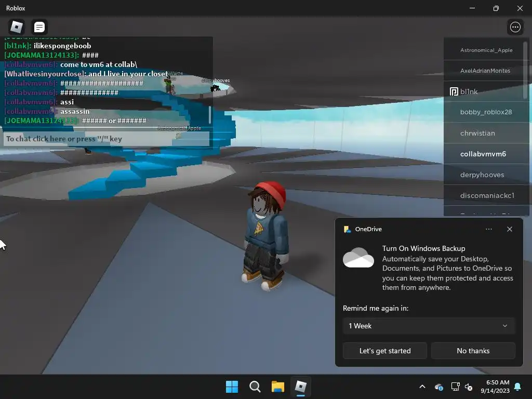Click the chat input field
This screenshot has width=532, height=399.
pyautogui.click(x=106, y=139)
